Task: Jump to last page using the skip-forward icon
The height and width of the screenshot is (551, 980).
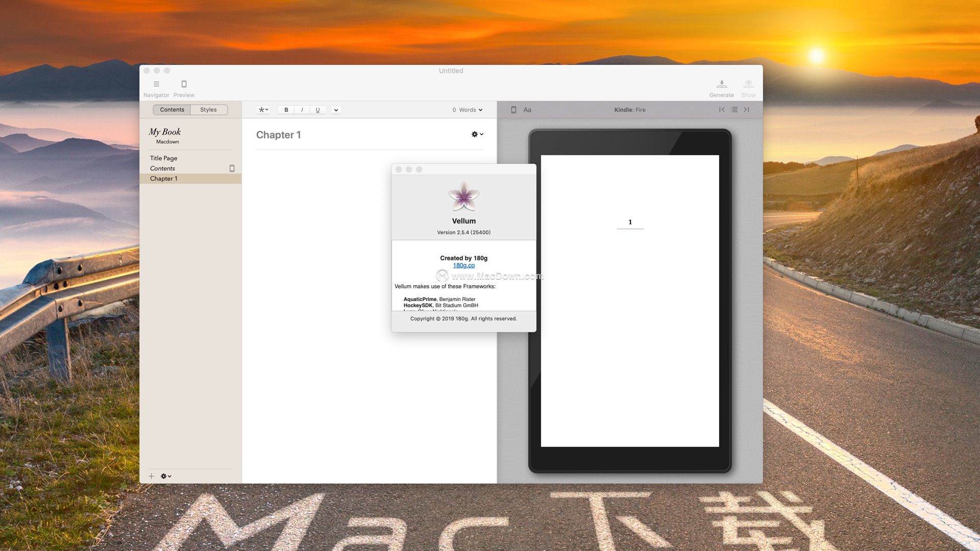Action: [x=746, y=109]
